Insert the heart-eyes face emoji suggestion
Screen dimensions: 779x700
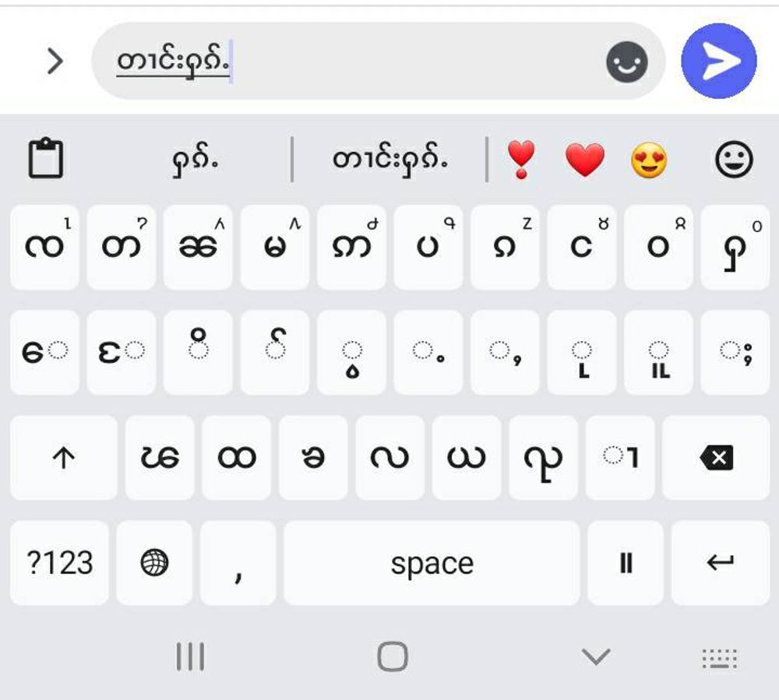[649, 160]
